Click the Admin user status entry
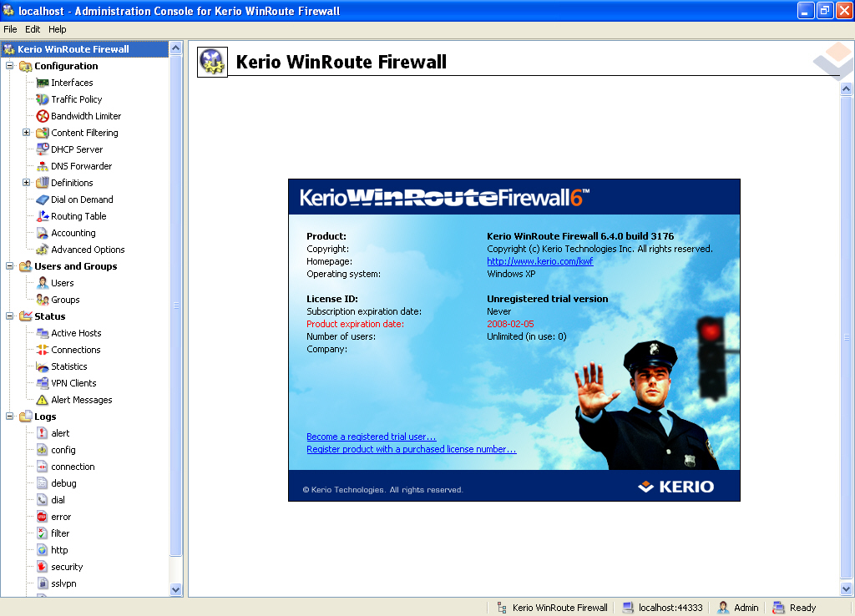This screenshot has height=616, width=855. tap(738, 608)
